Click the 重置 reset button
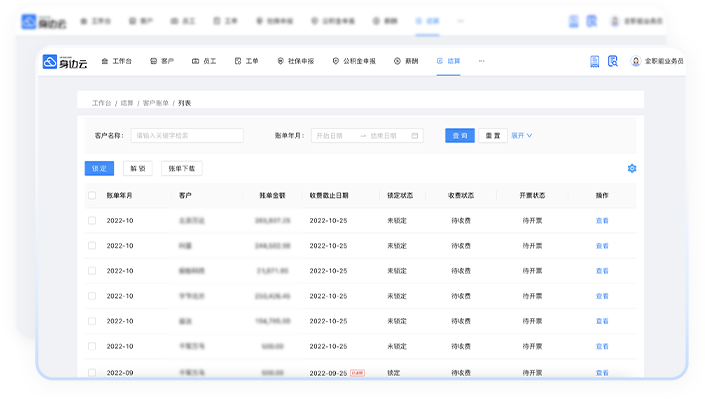The height and width of the screenshot is (399, 705). [x=493, y=135]
